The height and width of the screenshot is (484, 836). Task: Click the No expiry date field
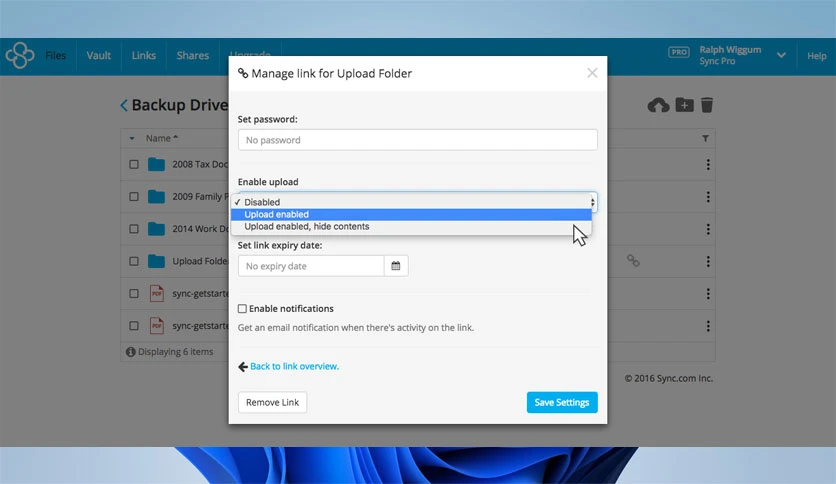coord(311,266)
